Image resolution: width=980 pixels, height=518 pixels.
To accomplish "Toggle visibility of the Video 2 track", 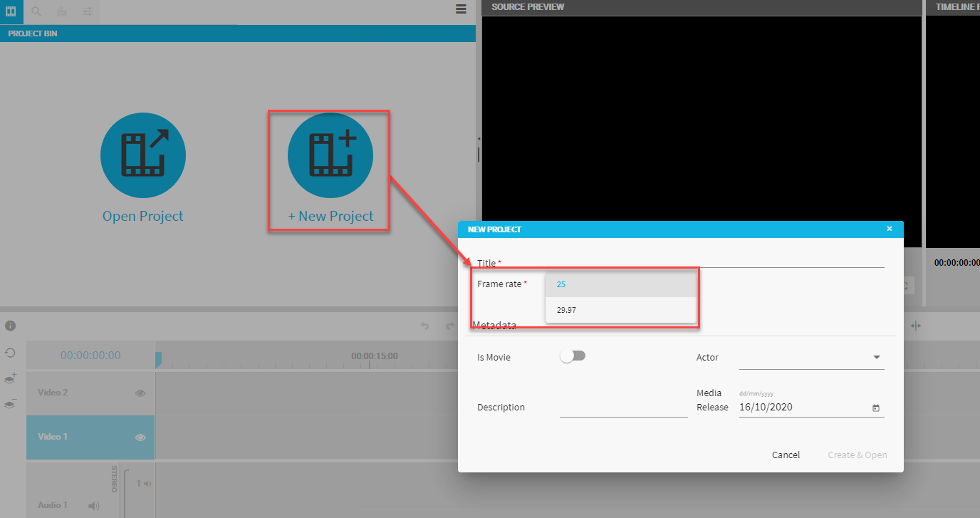I will (x=140, y=393).
